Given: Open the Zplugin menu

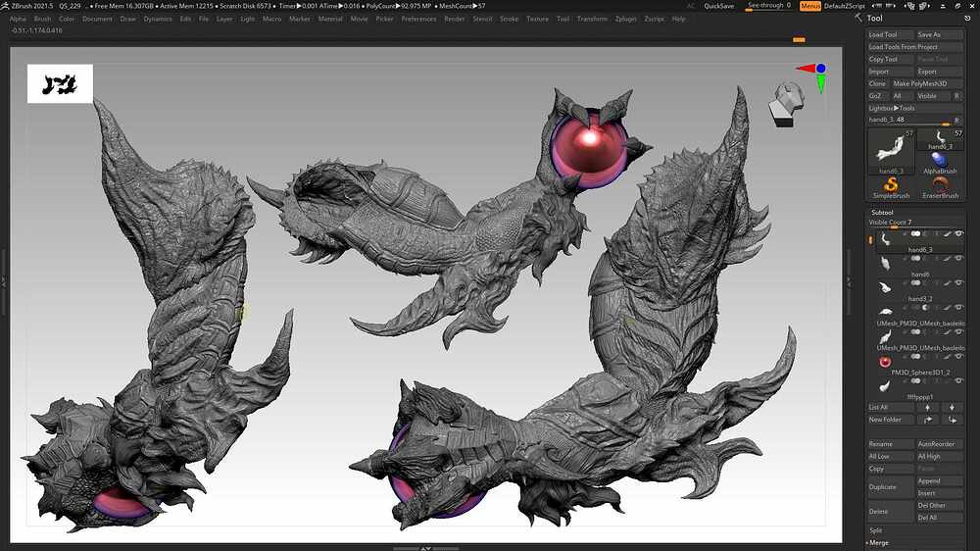Looking at the screenshot, I should (x=625, y=19).
